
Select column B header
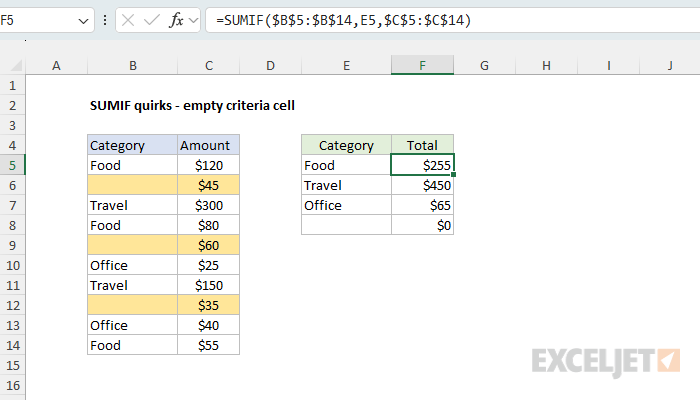pyautogui.click(x=133, y=66)
